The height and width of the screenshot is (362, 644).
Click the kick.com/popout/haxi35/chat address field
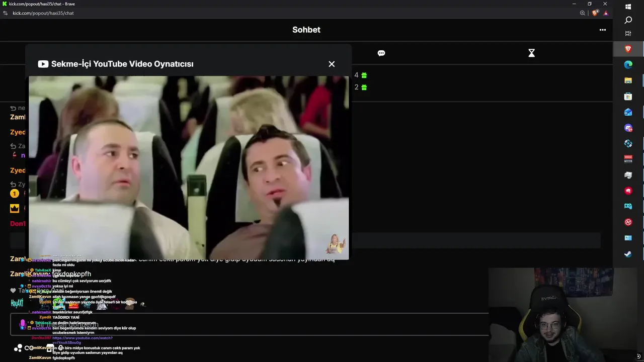[x=43, y=13]
